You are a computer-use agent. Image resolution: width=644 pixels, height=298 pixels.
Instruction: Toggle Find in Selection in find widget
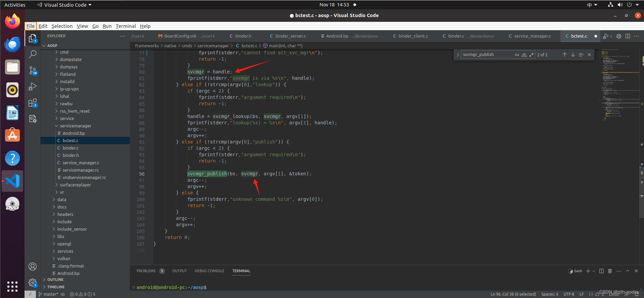(581, 55)
